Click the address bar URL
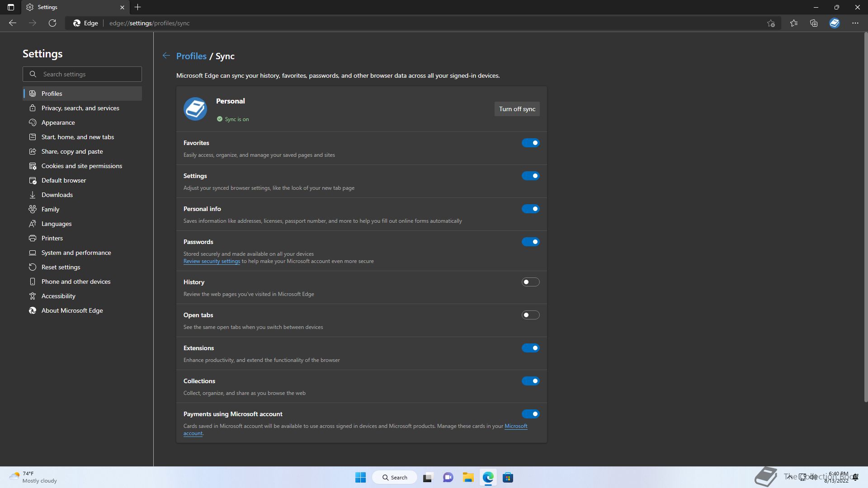This screenshot has height=488, width=868. (x=149, y=23)
